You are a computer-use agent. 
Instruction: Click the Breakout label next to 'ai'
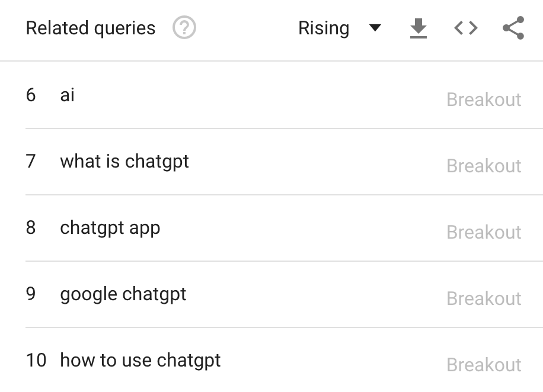pyautogui.click(x=484, y=99)
